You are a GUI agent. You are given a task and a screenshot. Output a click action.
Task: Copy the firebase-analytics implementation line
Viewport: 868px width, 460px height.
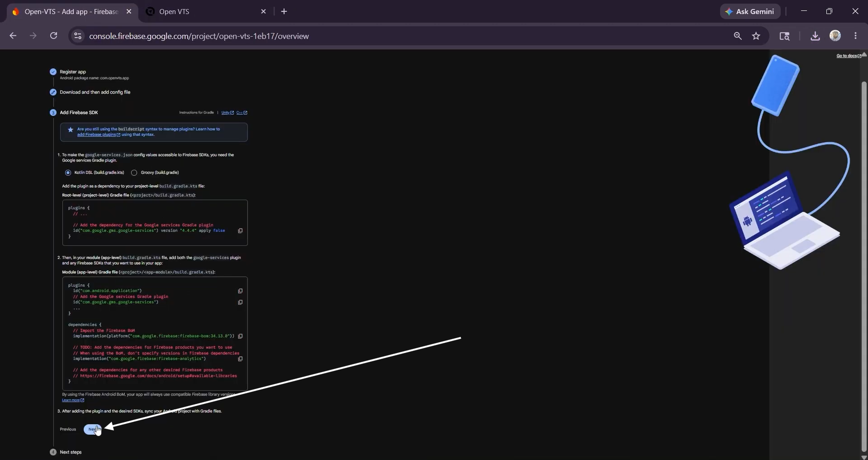point(240,359)
